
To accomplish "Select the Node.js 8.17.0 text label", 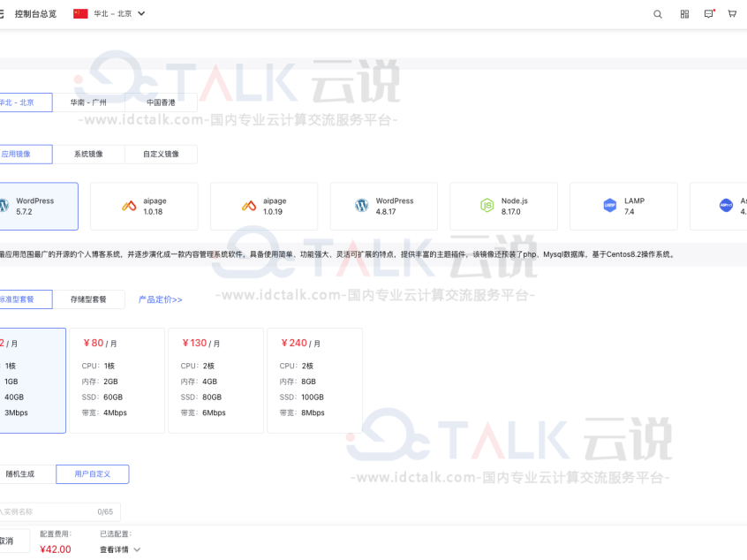I will (x=515, y=207).
